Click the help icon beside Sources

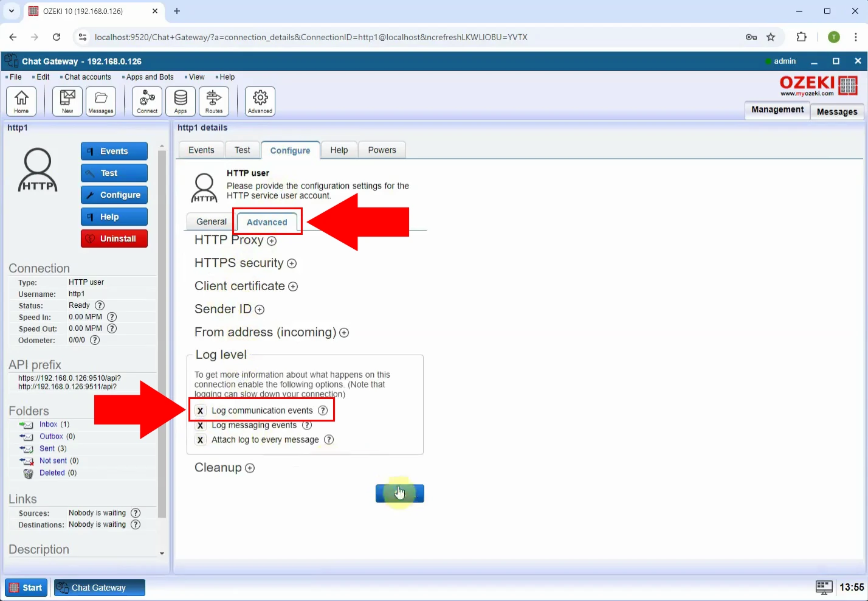coord(136,513)
